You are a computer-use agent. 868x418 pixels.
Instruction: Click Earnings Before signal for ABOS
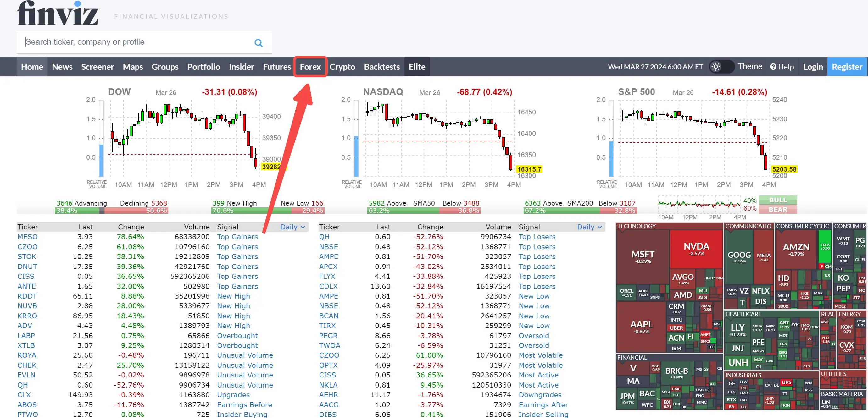(x=244, y=405)
